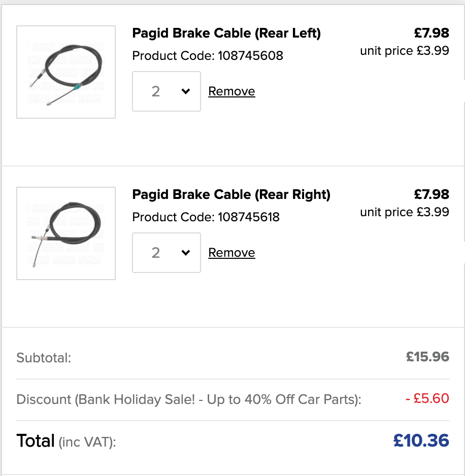This screenshot has width=465, height=476.
Task: Click the chevron arrow in Rear Right quantity selector
Action: (186, 253)
